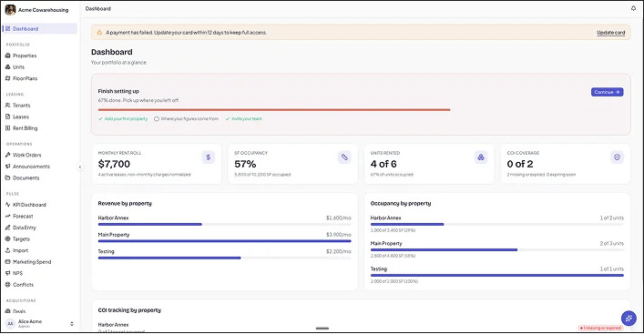This screenshot has height=334, width=644.
Task: Click the 'Invite your team' completed checkmark
Action: pyautogui.click(x=228, y=119)
